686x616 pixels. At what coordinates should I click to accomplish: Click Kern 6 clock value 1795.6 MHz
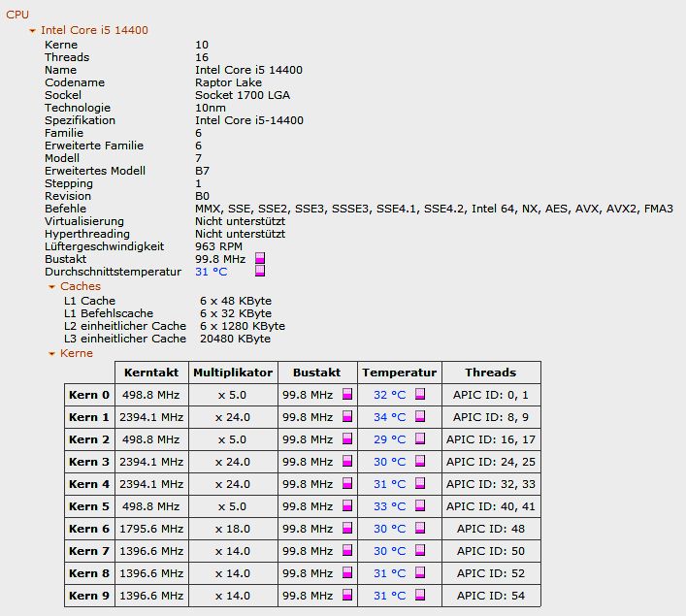pyautogui.click(x=151, y=529)
